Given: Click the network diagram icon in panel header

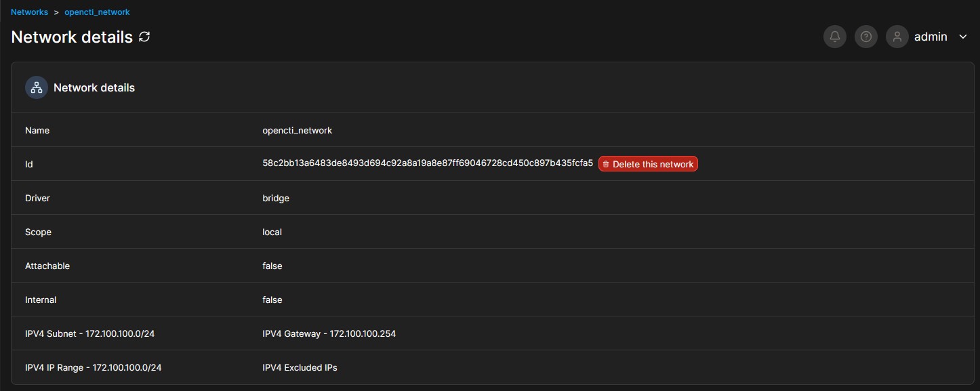Looking at the screenshot, I should pos(37,87).
